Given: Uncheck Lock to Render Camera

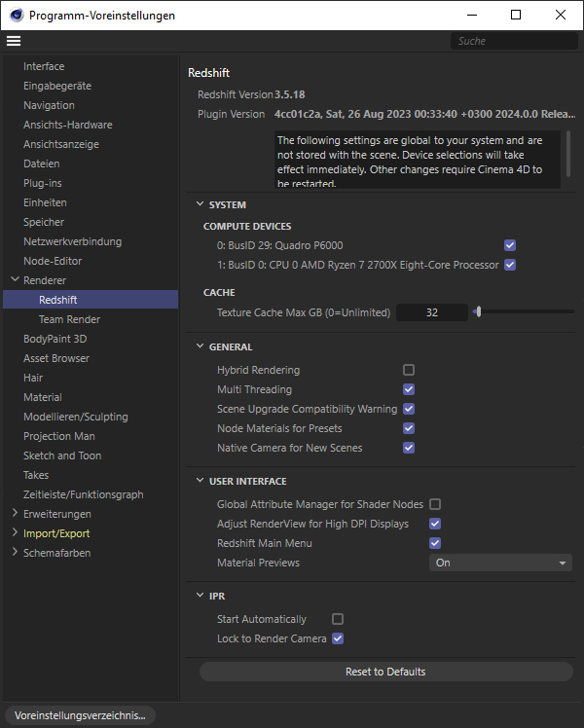Looking at the screenshot, I should (x=338, y=638).
